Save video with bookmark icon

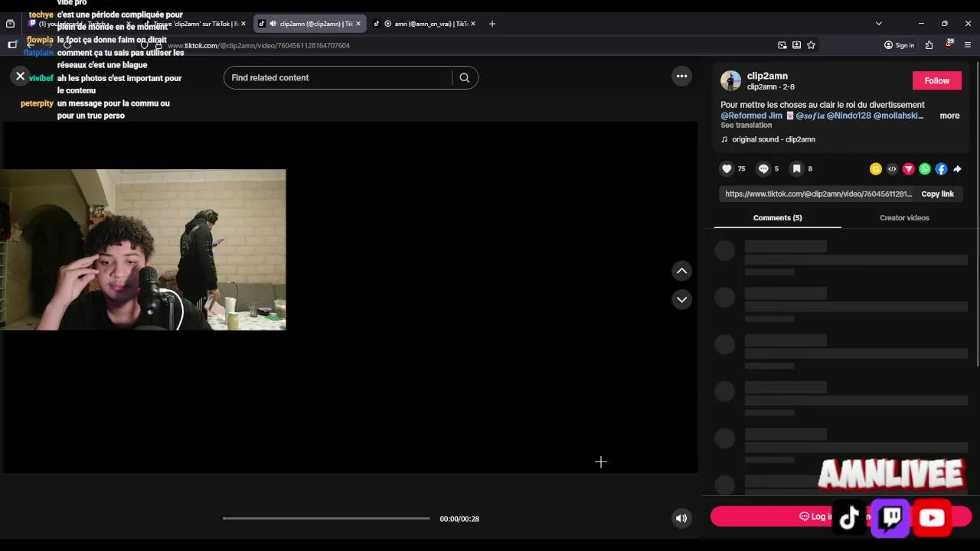coord(796,168)
